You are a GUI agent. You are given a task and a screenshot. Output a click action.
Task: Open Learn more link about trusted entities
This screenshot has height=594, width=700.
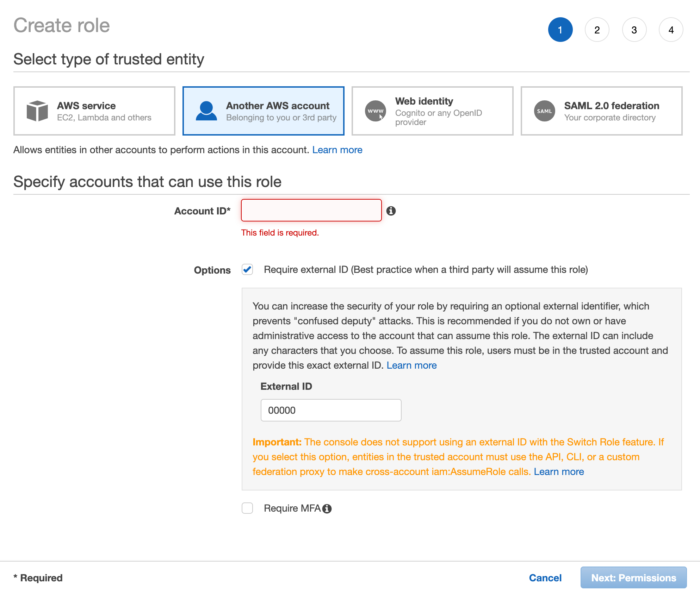(x=337, y=150)
